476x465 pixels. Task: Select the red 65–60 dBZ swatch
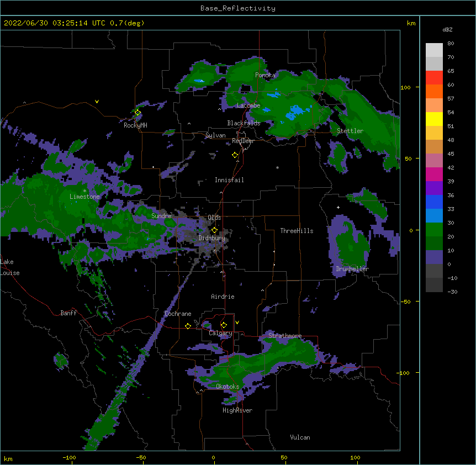(434, 78)
